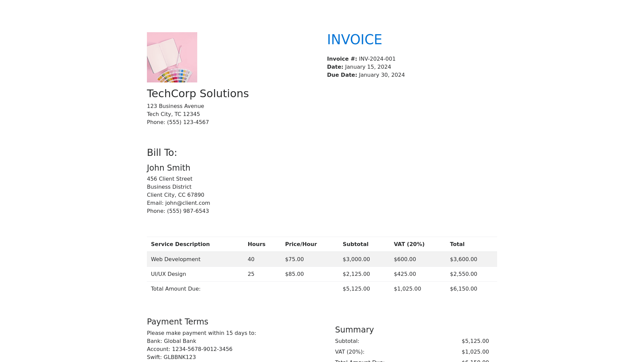This screenshot has width=644, height=362.
Task: Click the Summary heading
Action: (354, 330)
